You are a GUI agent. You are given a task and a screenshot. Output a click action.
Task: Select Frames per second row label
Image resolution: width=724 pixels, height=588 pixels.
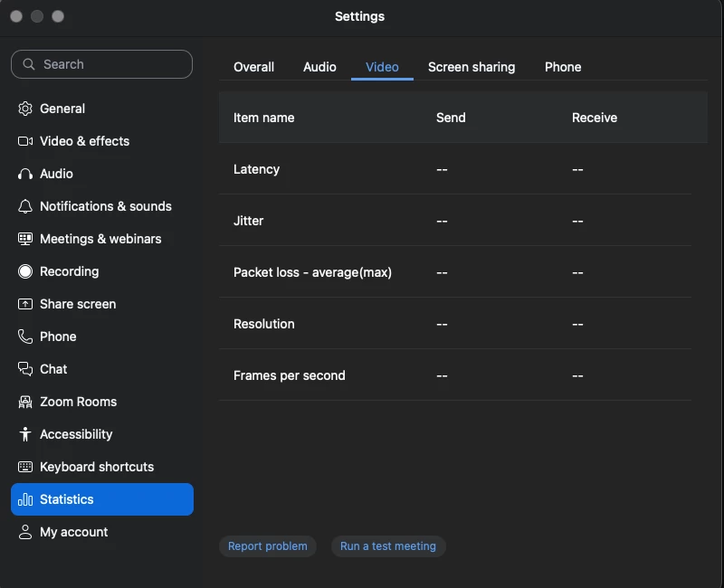pos(289,375)
